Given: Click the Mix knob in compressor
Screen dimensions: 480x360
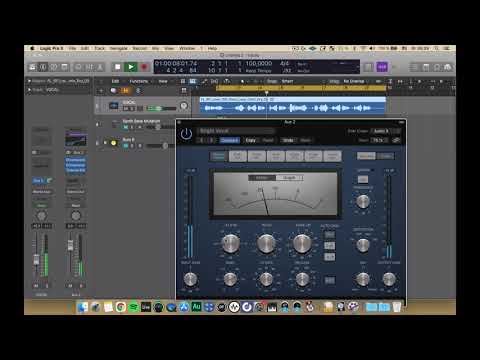Looking at the screenshot, I should pos(363,279).
